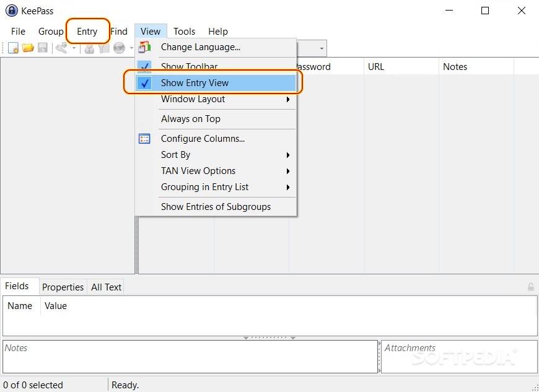
Task: Choose Change Language... menu entry
Action: (217, 47)
